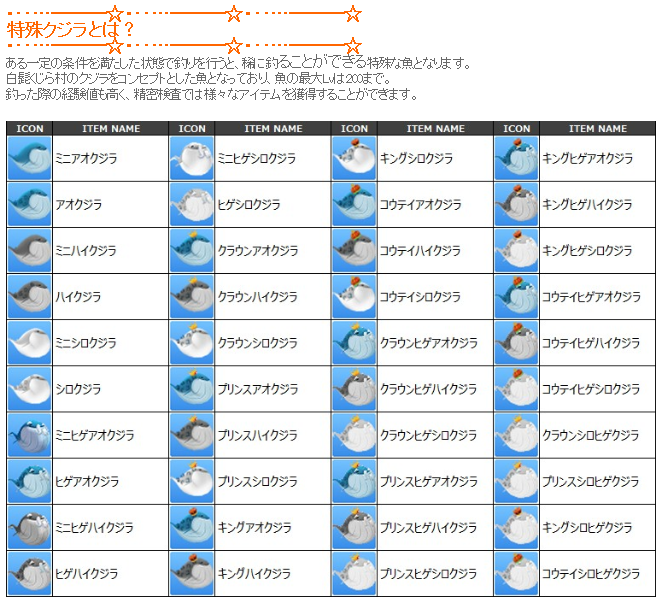Click the シロクジラ white whale icon

coord(29,389)
